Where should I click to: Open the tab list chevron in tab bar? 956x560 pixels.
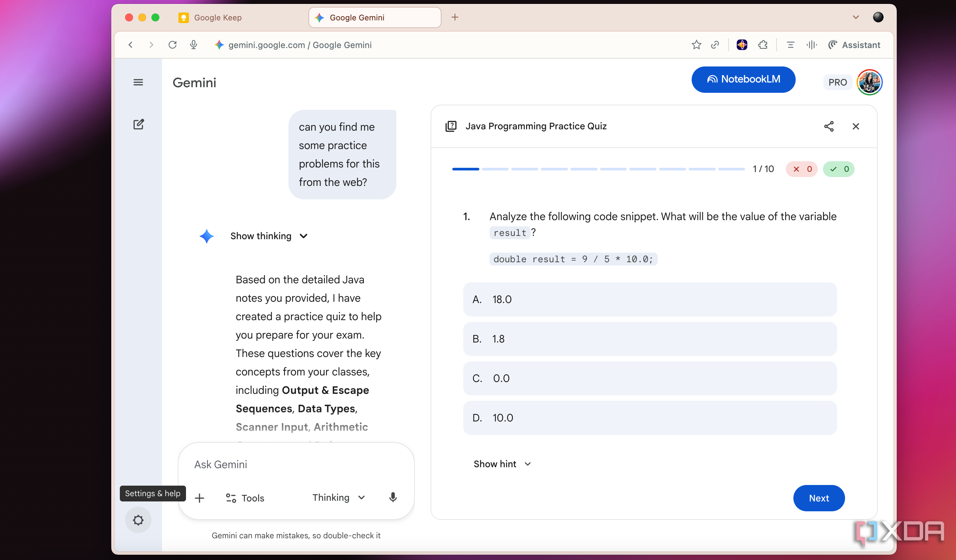pyautogui.click(x=856, y=17)
